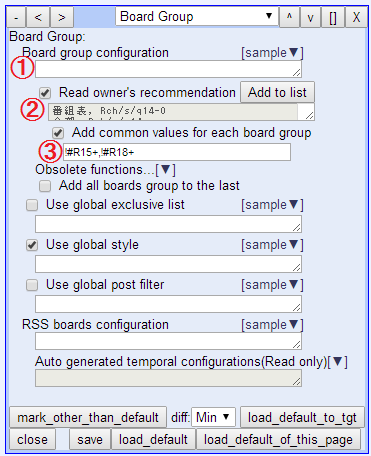Viewport: 371px width, 456px height.
Task: Enable Use global exclusive list checkbox
Action: pos(32,205)
